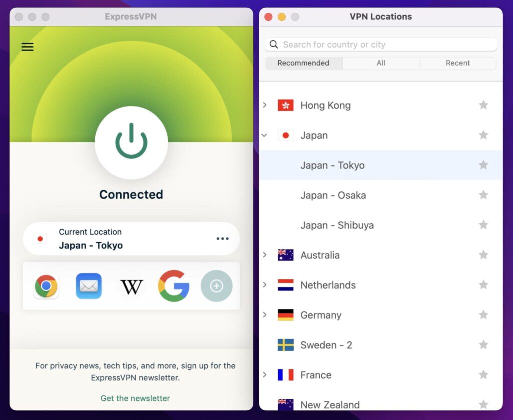Image resolution: width=513 pixels, height=420 pixels.
Task: Switch to the All locations tab
Action: 381,63
